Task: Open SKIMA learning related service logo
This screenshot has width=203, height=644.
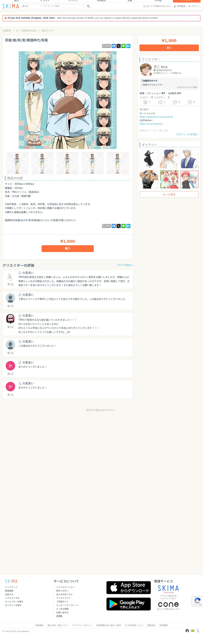Action: point(169,590)
